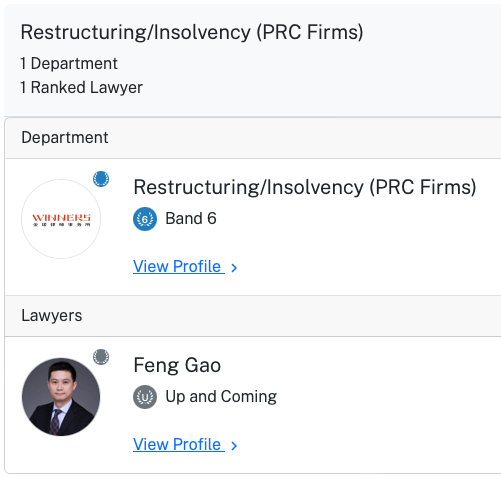This screenshot has height=479, width=501.
Task: Click the Winners law firm logo
Action: coord(61,219)
